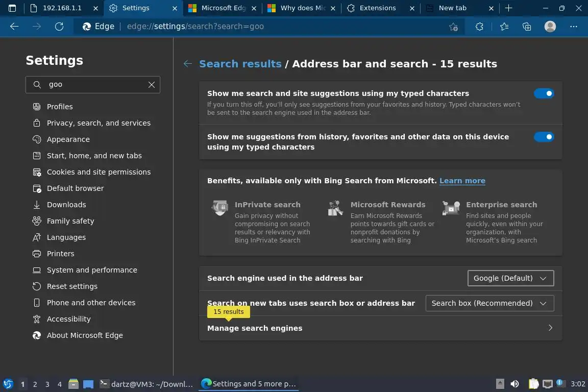Click the Downloads arrow icon in sidebar
The width and height of the screenshot is (588, 392).
click(x=37, y=205)
